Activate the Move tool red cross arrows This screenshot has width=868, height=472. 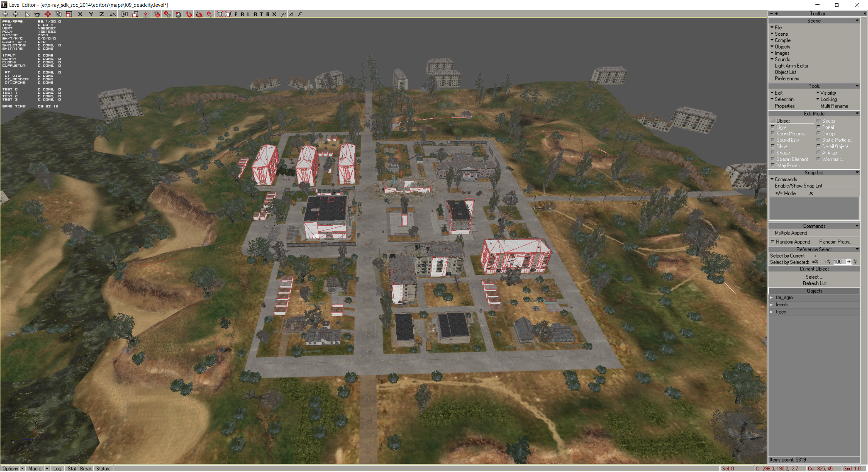48,14
